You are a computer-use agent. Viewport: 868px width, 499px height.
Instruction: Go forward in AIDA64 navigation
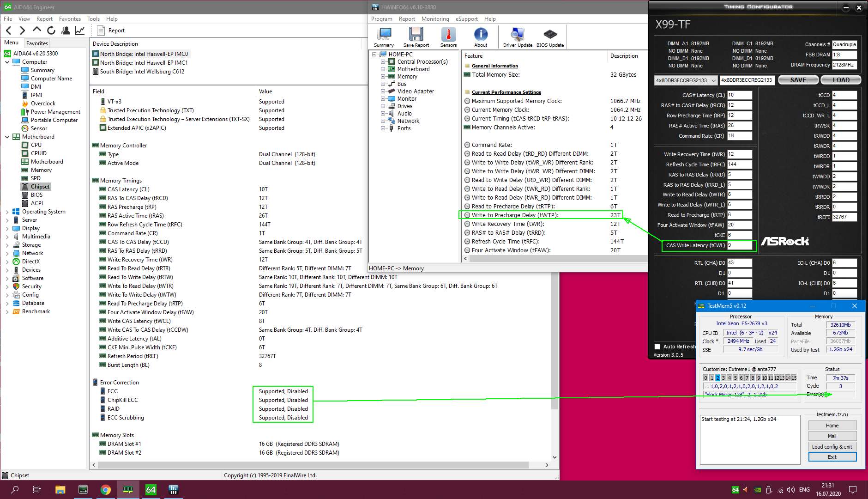coord(23,30)
